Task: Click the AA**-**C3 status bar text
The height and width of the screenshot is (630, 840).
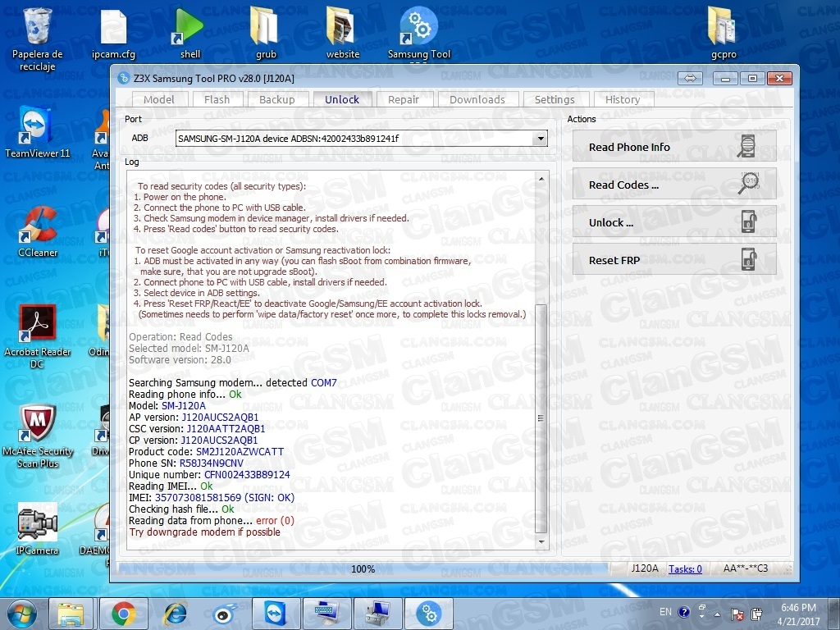Action: point(745,568)
